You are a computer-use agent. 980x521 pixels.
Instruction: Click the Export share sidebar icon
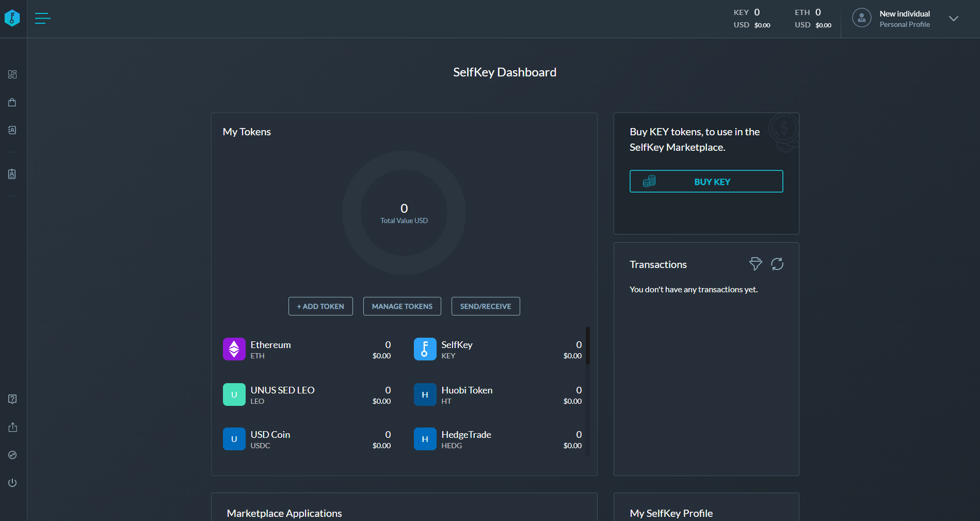click(12, 427)
